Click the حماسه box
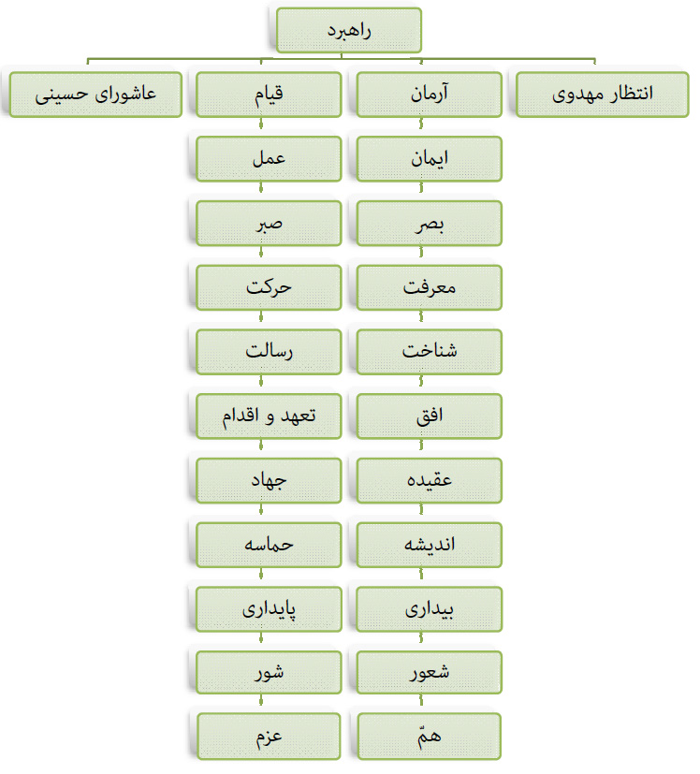 pos(270,545)
